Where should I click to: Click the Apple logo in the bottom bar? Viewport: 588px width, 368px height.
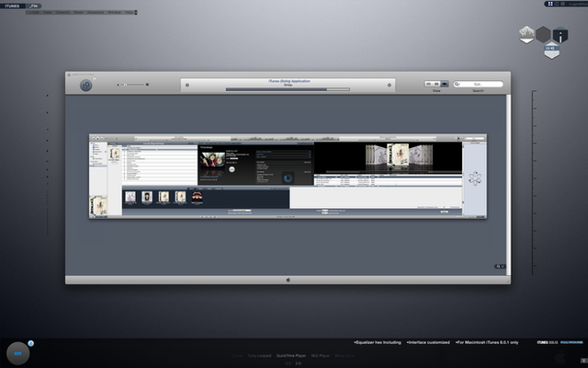(x=288, y=280)
